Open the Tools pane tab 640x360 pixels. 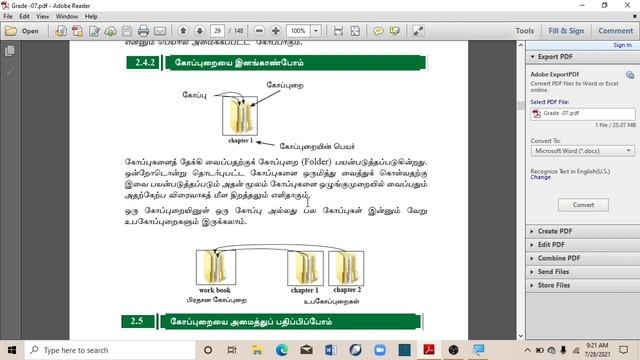524,31
